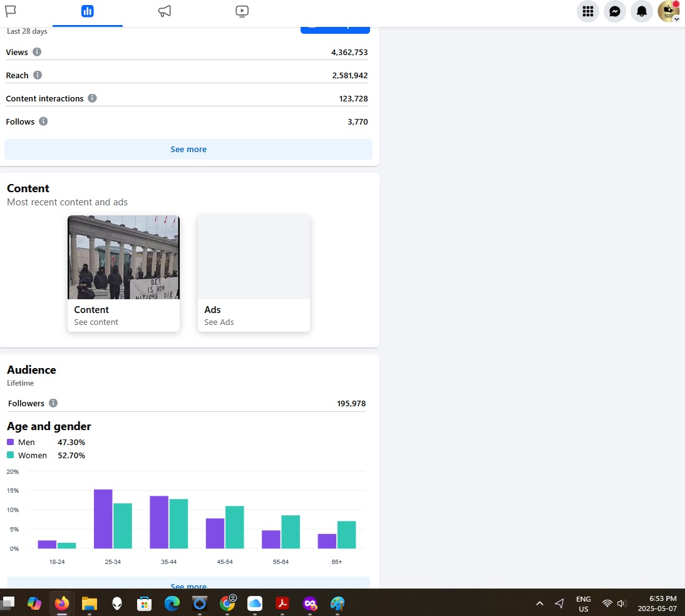This screenshot has width=685, height=616.
Task: Click the purple Men legend swatch
Action: pyautogui.click(x=11, y=442)
